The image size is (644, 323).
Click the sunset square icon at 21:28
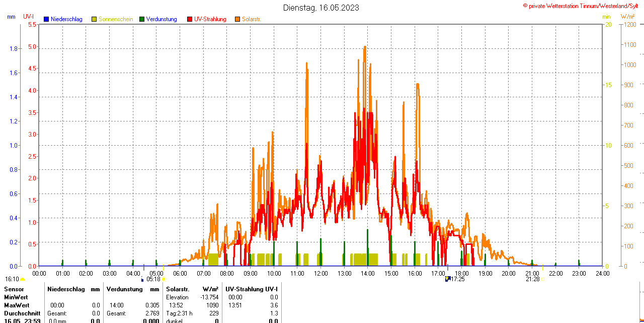[x=542, y=279]
